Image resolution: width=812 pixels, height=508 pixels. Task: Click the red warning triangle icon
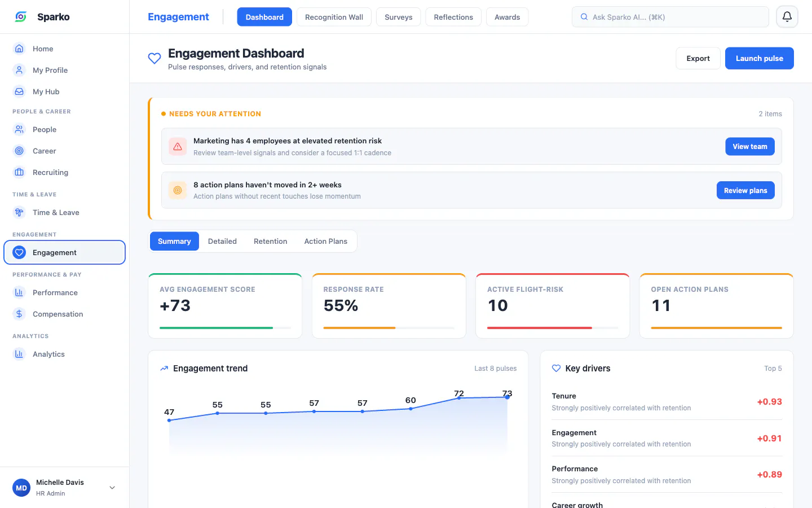[x=178, y=146]
